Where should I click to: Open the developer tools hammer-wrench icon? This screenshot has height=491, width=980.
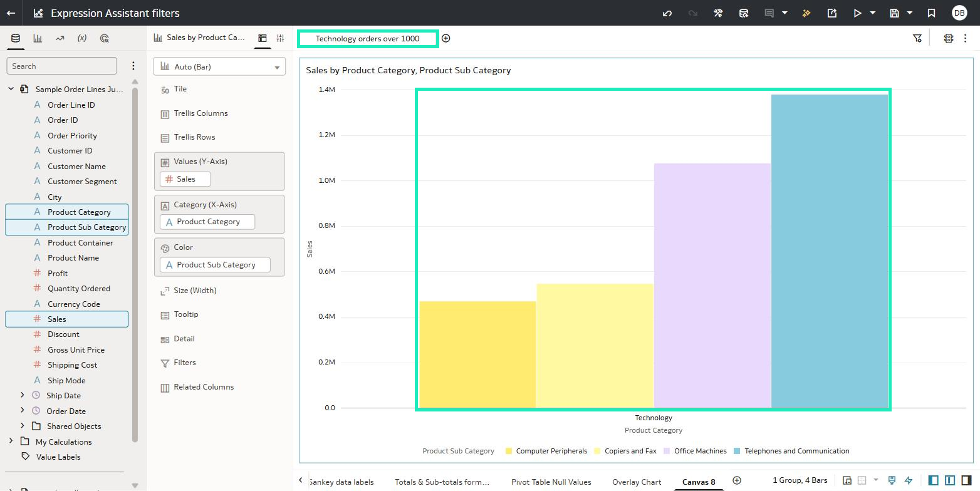pyautogui.click(x=719, y=13)
